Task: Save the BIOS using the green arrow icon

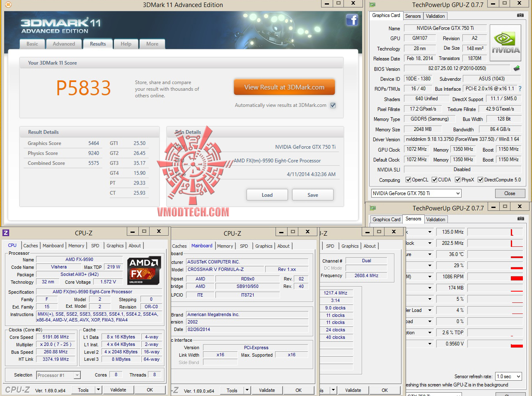Action: click(x=516, y=68)
